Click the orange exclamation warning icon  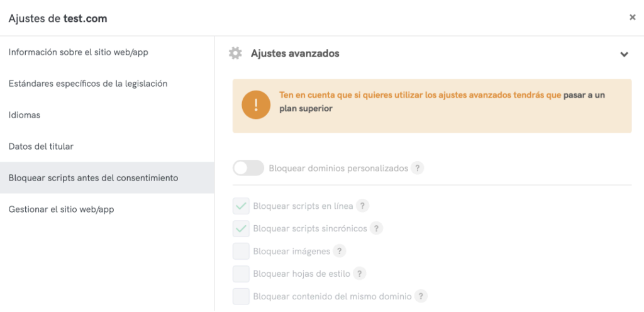coord(257,106)
